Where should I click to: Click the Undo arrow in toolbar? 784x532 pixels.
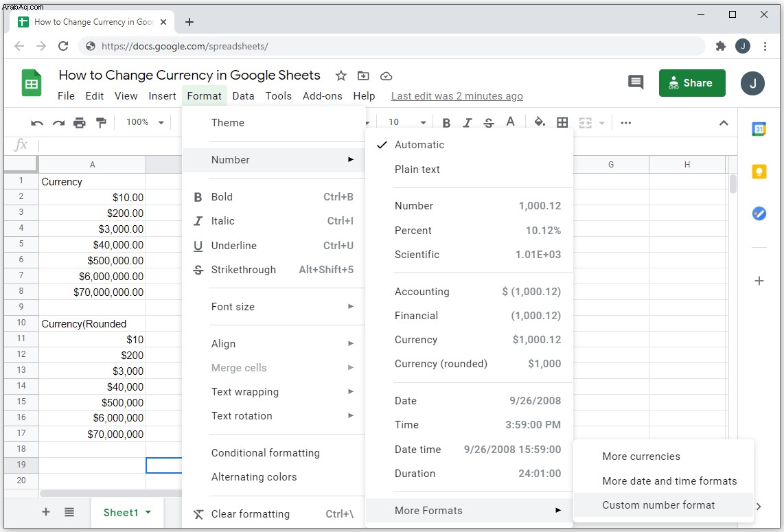tap(37, 122)
